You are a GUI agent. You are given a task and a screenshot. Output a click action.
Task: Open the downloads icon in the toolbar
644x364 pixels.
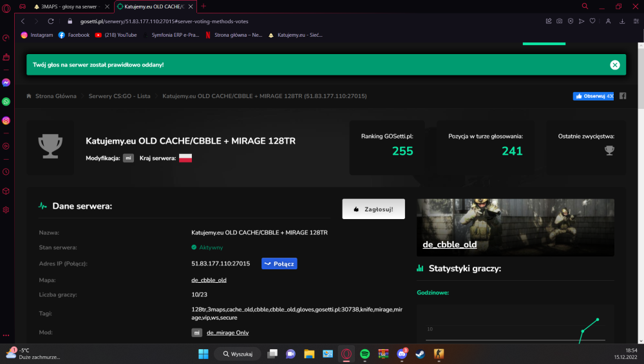click(622, 21)
